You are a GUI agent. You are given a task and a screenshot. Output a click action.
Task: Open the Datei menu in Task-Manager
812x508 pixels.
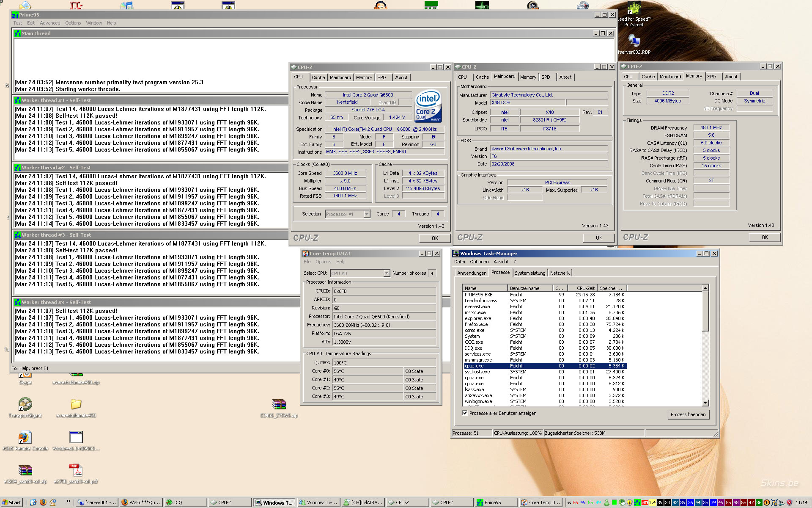(x=459, y=262)
